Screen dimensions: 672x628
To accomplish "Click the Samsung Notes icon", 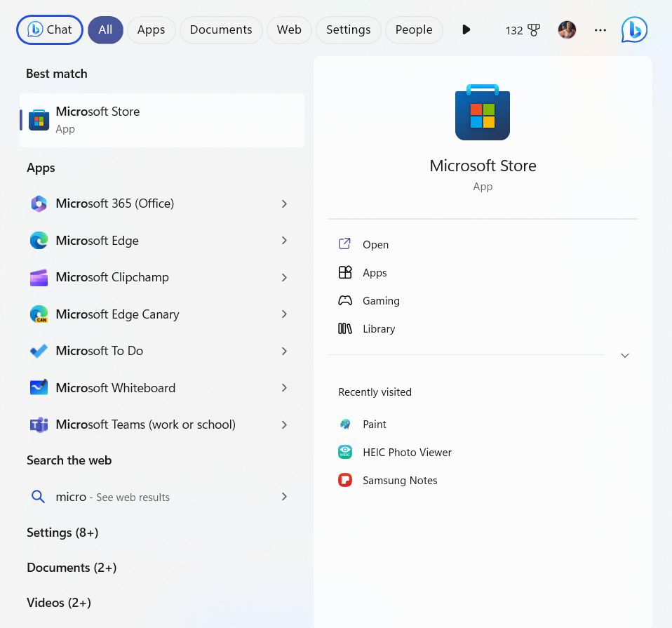I will [345, 480].
